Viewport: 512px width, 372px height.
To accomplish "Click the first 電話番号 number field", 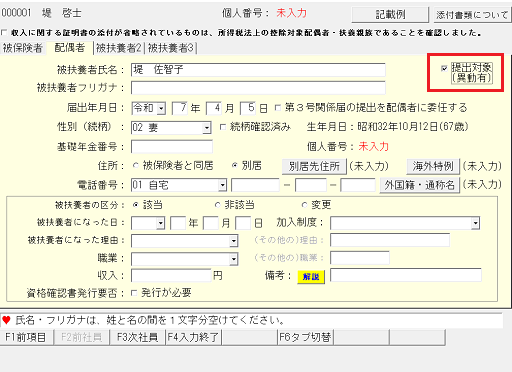I will (x=255, y=185).
